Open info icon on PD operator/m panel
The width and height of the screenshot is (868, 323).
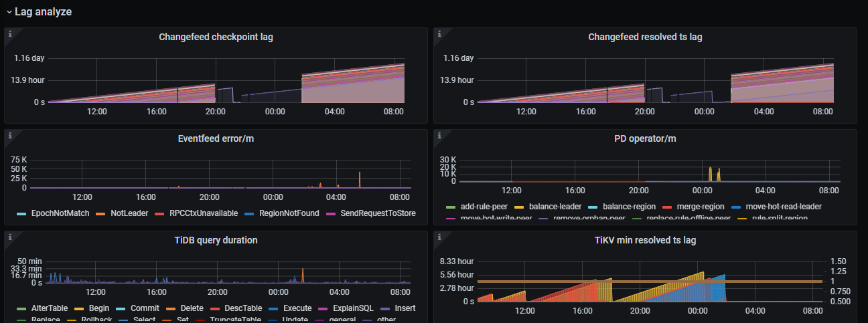click(438, 135)
